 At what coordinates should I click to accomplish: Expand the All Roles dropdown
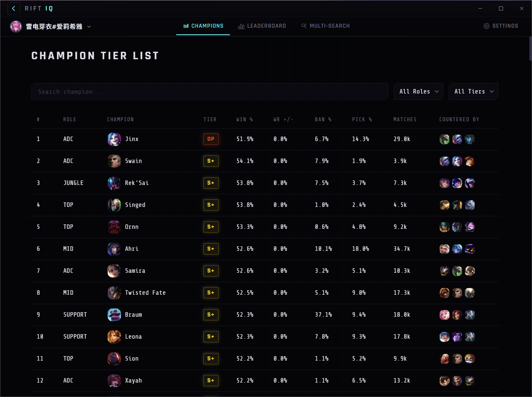pos(418,91)
